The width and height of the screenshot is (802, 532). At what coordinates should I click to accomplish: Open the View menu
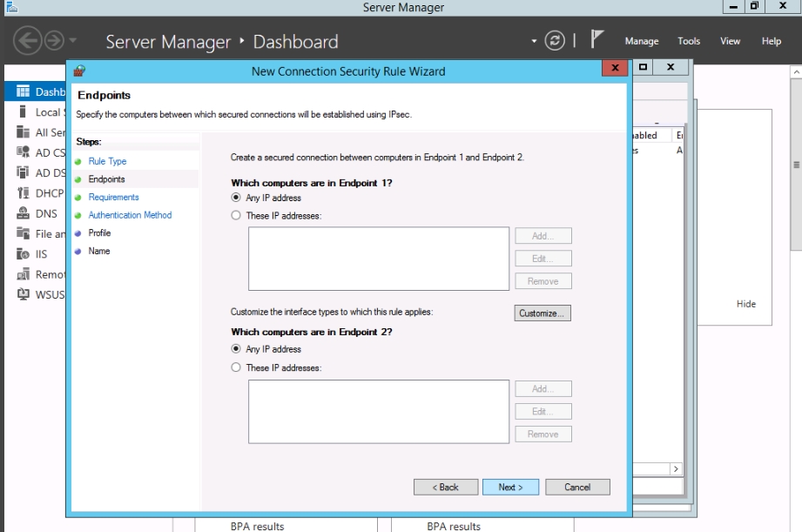[730, 41]
